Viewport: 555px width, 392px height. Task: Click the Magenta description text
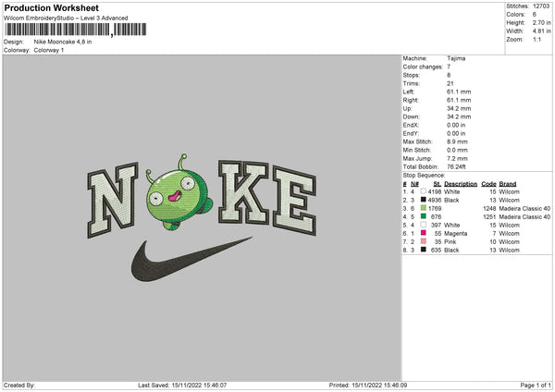(455, 234)
